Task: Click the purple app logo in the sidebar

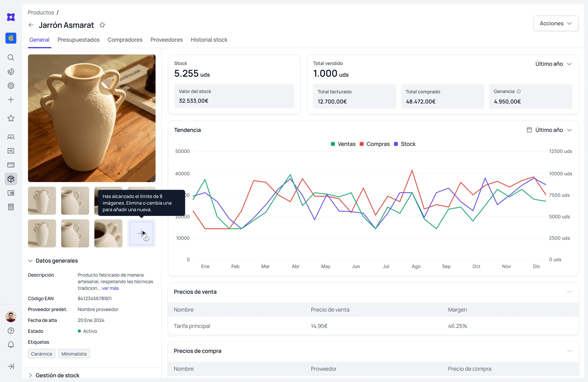Action: point(11,17)
